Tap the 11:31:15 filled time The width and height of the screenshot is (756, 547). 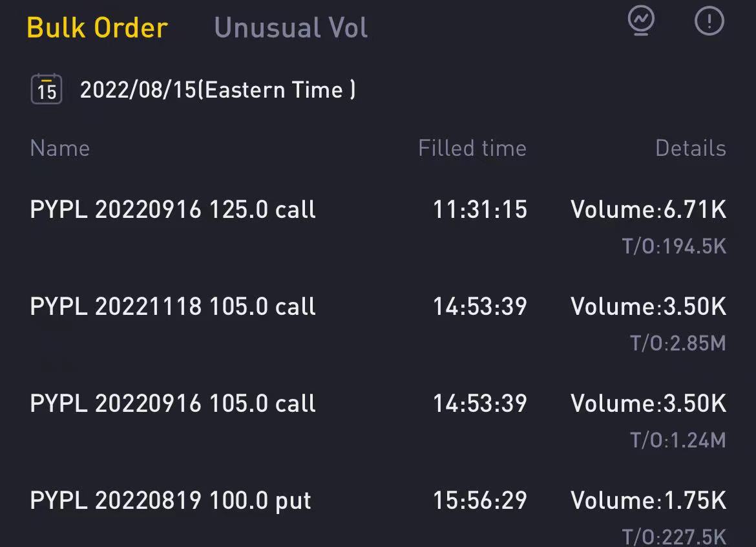(479, 210)
